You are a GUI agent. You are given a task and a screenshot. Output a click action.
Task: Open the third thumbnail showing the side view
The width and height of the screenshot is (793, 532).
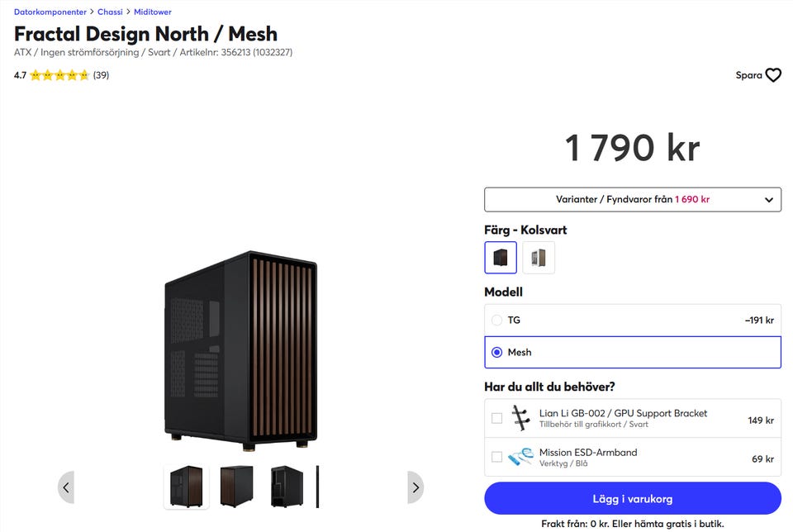point(287,487)
